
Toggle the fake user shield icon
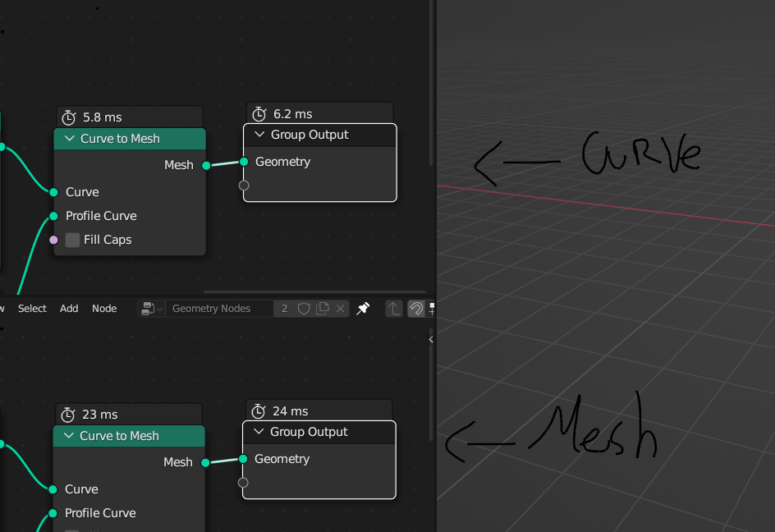(304, 309)
